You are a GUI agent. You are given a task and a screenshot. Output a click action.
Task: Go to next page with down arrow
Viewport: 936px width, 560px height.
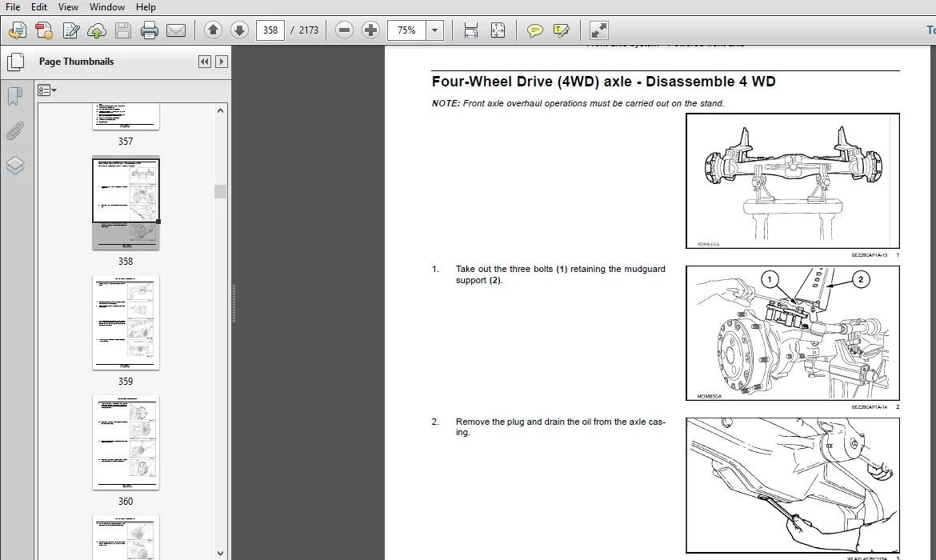click(239, 30)
